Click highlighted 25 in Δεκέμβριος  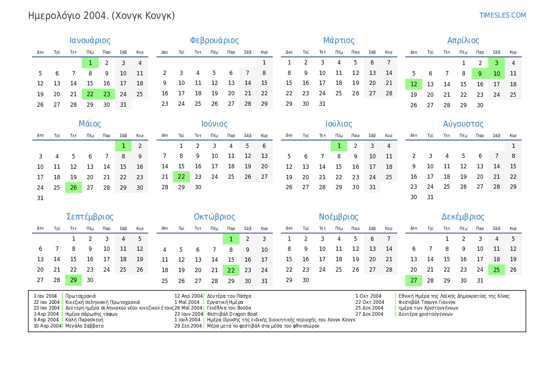(496, 270)
